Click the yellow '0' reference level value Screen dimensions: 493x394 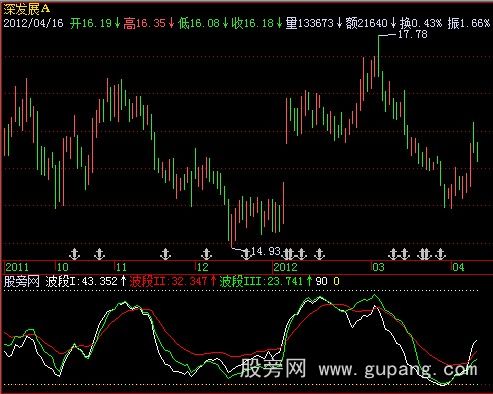pyautogui.click(x=336, y=281)
